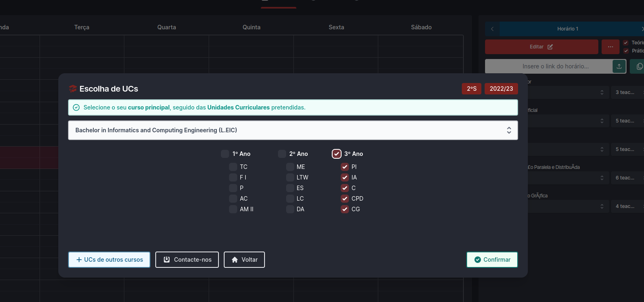Open the main course selection dropdown
The height and width of the screenshot is (302, 644).
[x=293, y=130]
